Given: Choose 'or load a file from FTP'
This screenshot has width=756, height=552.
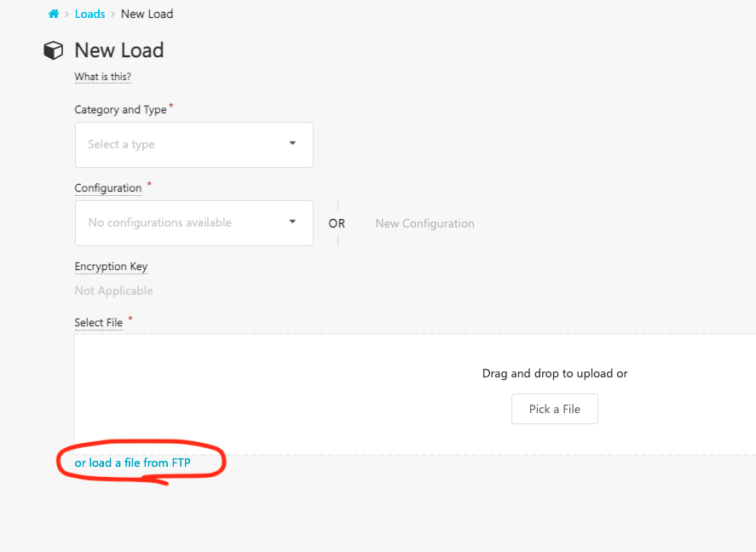Looking at the screenshot, I should tap(132, 463).
